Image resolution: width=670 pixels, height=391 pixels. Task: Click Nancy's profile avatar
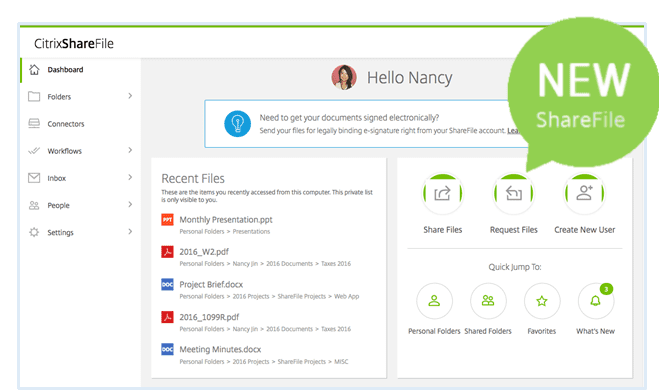(x=344, y=77)
